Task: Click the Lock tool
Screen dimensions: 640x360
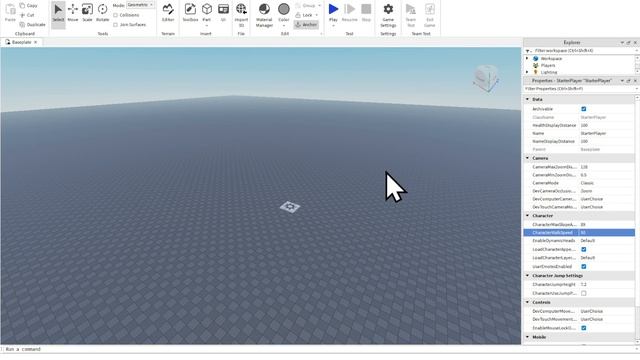Action: pyautogui.click(x=304, y=15)
